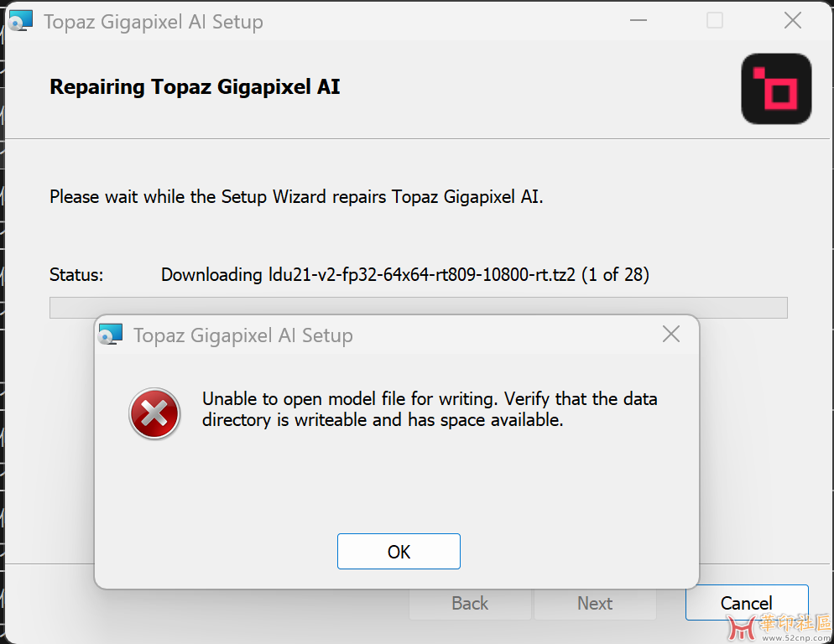Click the main window title bar text

point(154,22)
